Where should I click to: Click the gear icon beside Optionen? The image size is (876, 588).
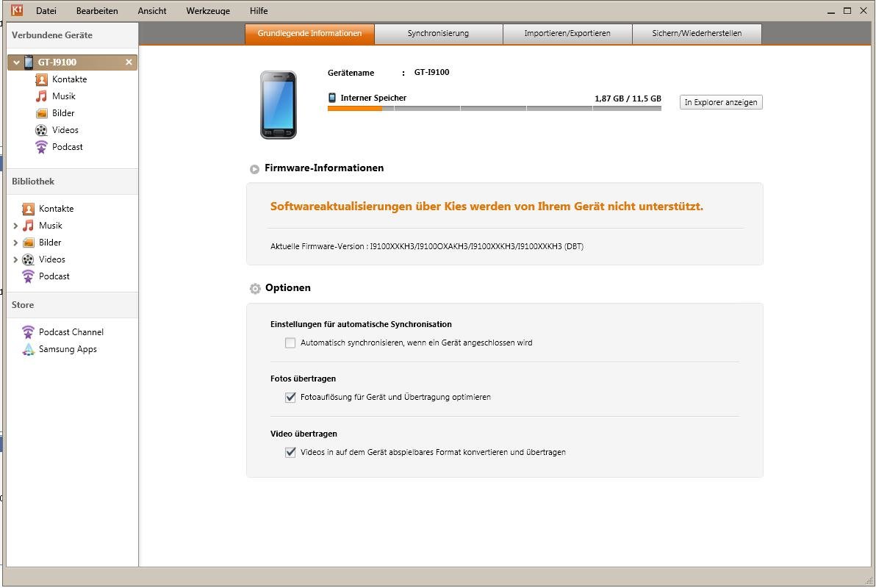pos(255,288)
